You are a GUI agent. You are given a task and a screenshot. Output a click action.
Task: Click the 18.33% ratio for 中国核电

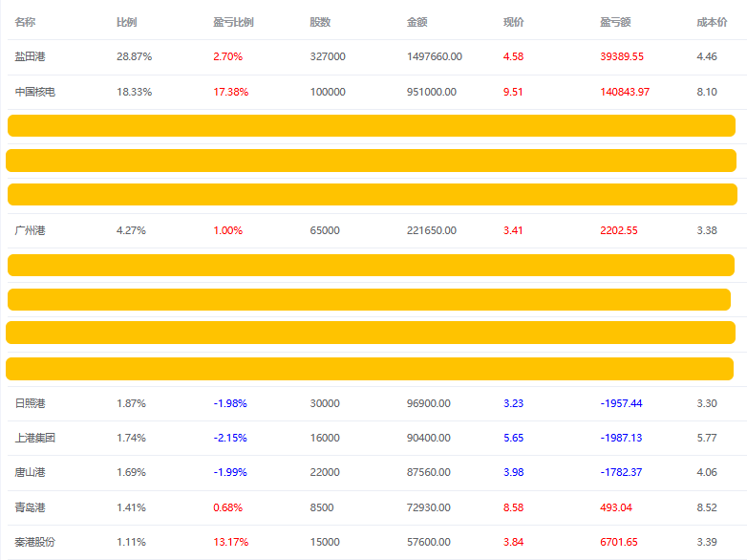(135, 92)
